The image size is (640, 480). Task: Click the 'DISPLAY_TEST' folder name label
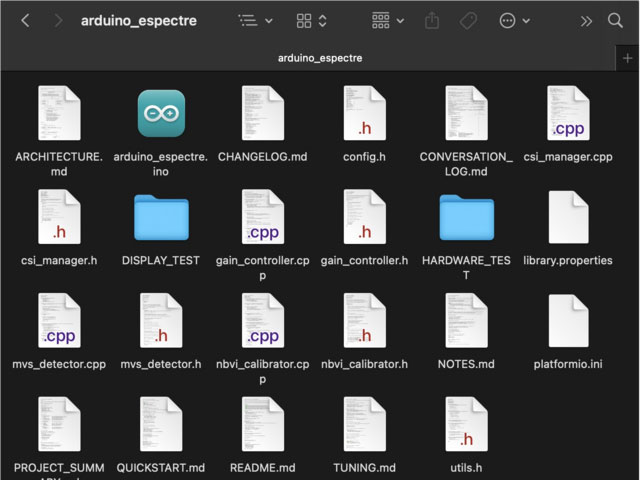coord(161,260)
